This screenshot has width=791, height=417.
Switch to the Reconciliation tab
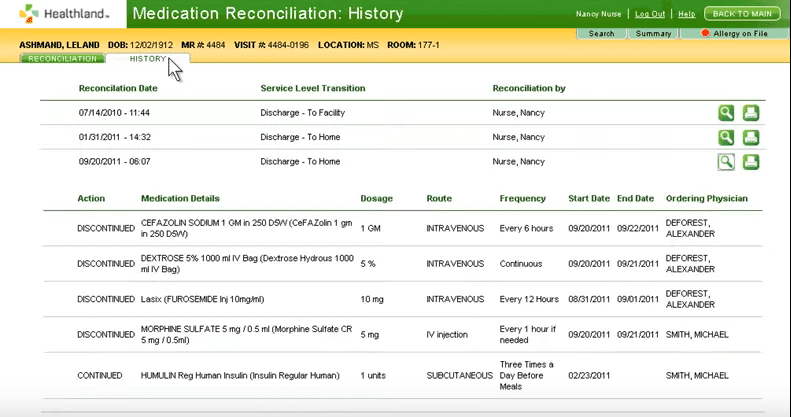point(62,59)
